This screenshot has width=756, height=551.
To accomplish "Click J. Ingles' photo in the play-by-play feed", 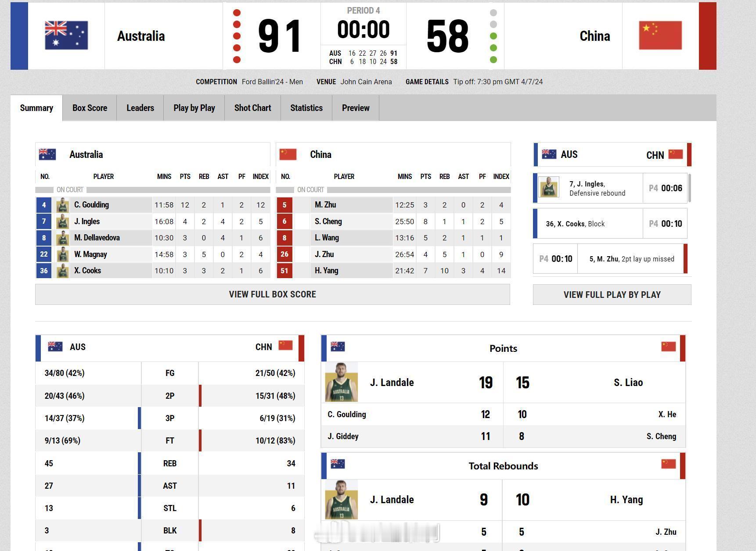I will (549, 187).
